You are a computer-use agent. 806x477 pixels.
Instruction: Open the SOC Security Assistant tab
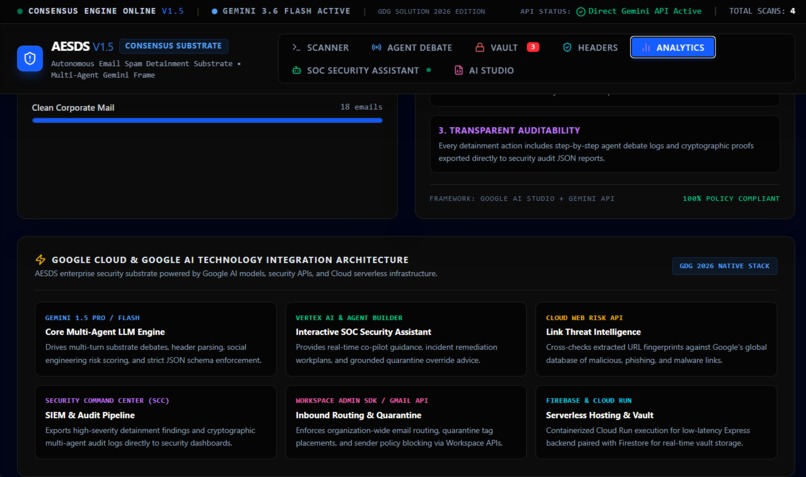[x=361, y=70]
